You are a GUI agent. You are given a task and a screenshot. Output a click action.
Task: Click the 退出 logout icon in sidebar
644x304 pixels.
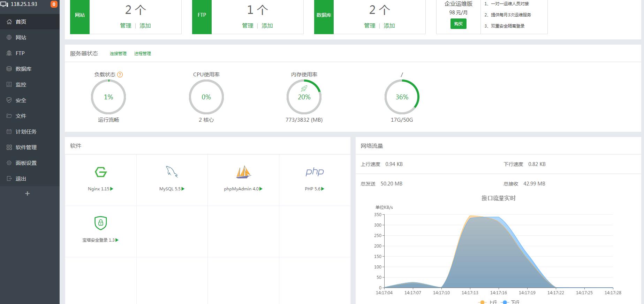(x=9, y=178)
